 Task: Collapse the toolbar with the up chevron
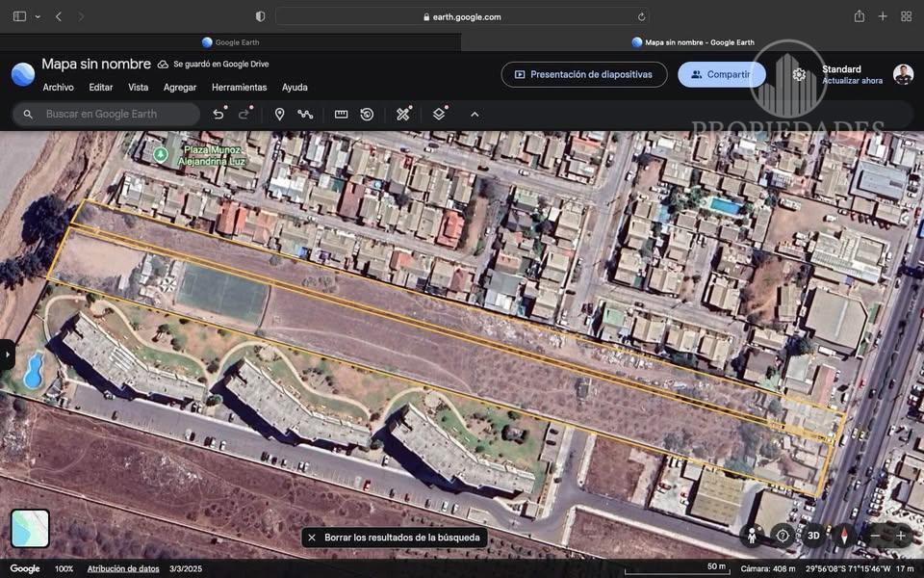click(x=475, y=114)
